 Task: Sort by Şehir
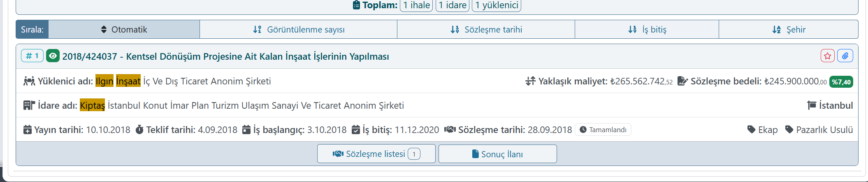pos(788,30)
